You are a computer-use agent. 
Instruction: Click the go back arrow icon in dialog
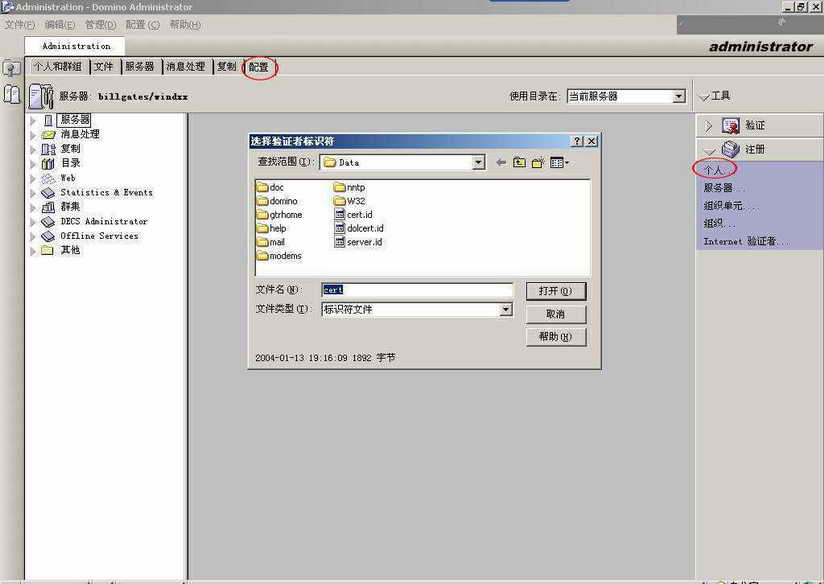pos(502,162)
